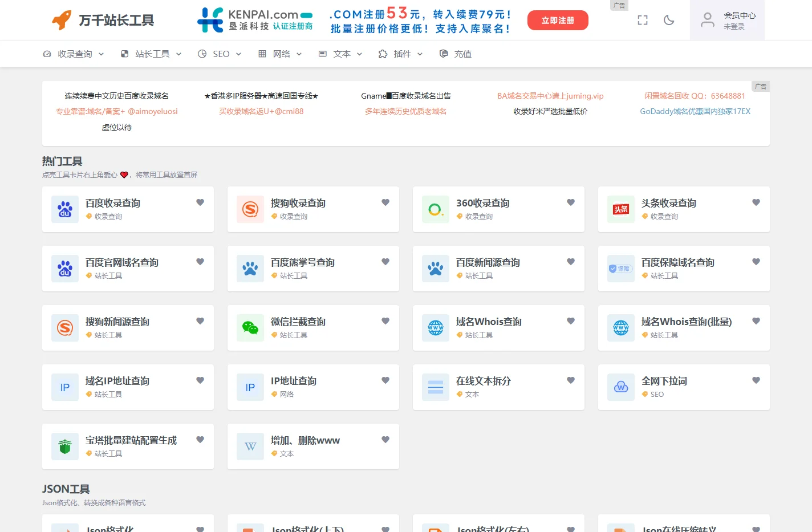Image resolution: width=812 pixels, height=532 pixels.
Task: Open ad link ★香港多IP服务器★高速回国专线★
Action: pyautogui.click(x=261, y=96)
